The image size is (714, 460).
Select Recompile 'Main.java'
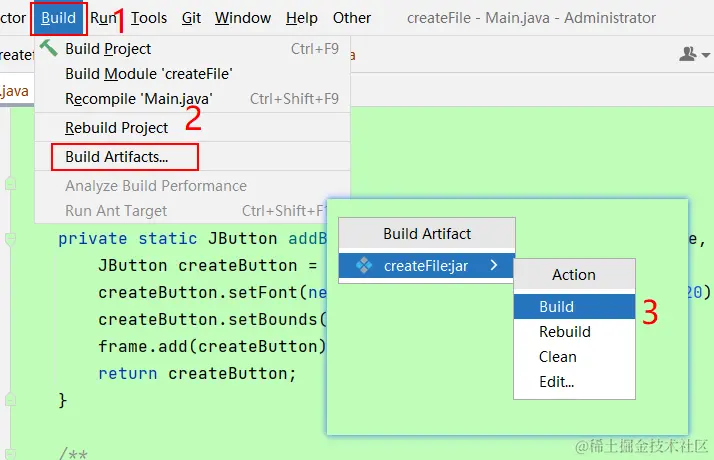point(193,99)
